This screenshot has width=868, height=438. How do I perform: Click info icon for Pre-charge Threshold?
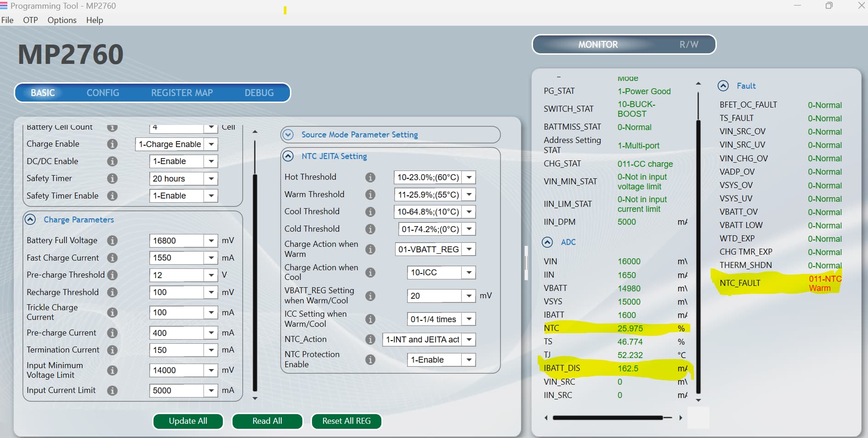coord(112,275)
